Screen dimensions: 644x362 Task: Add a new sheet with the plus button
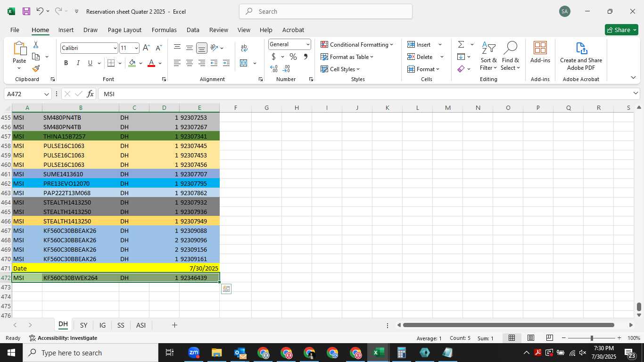pyautogui.click(x=174, y=325)
